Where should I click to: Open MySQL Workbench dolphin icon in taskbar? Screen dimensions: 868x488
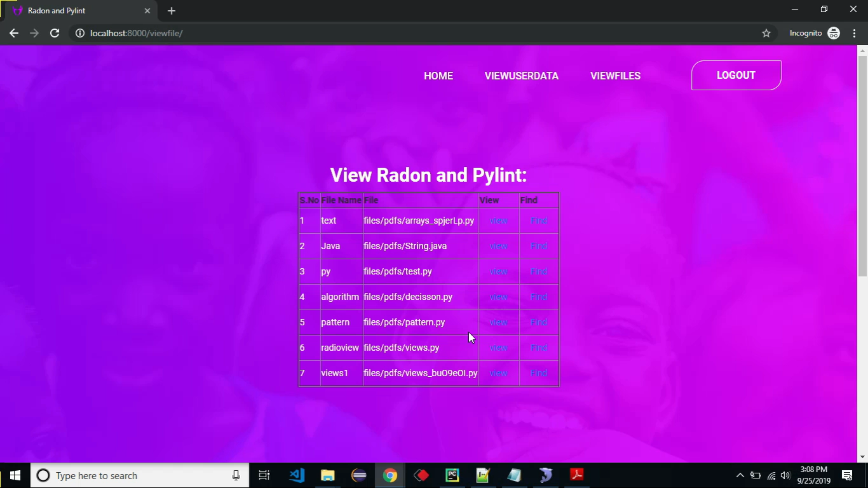pos(545,475)
